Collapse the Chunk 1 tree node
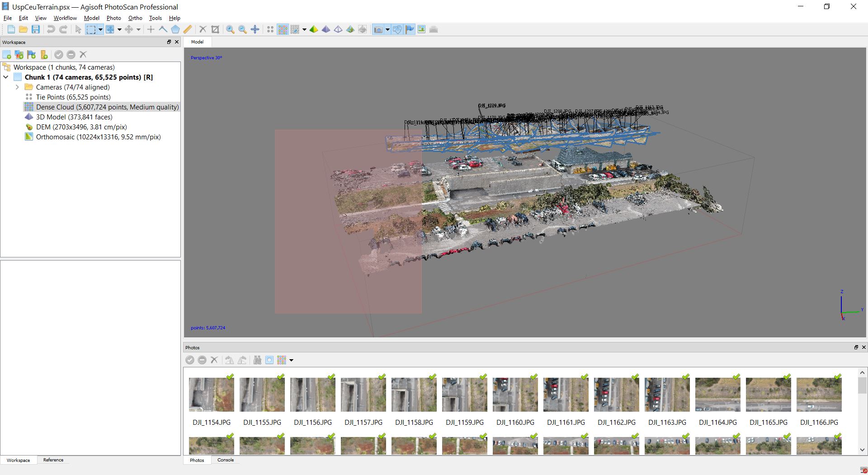The image size is (868, 475). click(6, 77)
